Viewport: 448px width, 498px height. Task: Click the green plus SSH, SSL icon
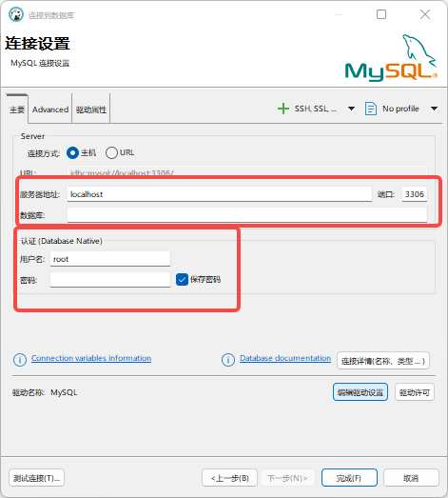pyautogui.click(x=283, y=109)
